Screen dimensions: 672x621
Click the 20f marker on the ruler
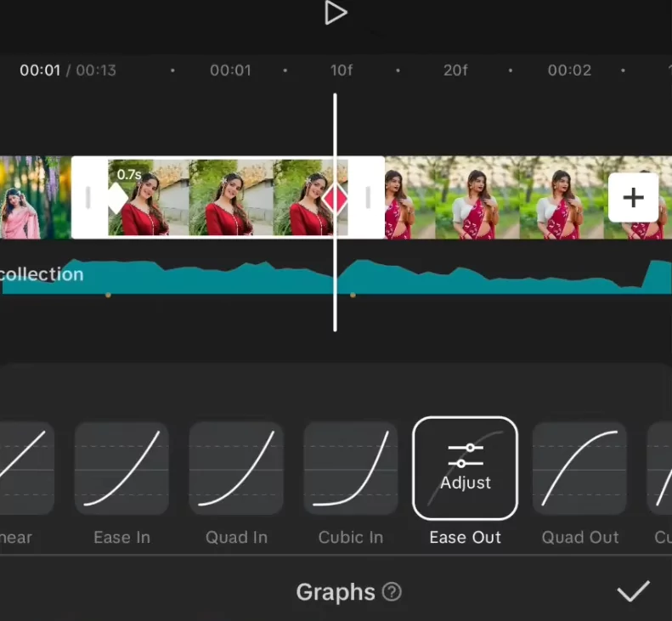455,71
